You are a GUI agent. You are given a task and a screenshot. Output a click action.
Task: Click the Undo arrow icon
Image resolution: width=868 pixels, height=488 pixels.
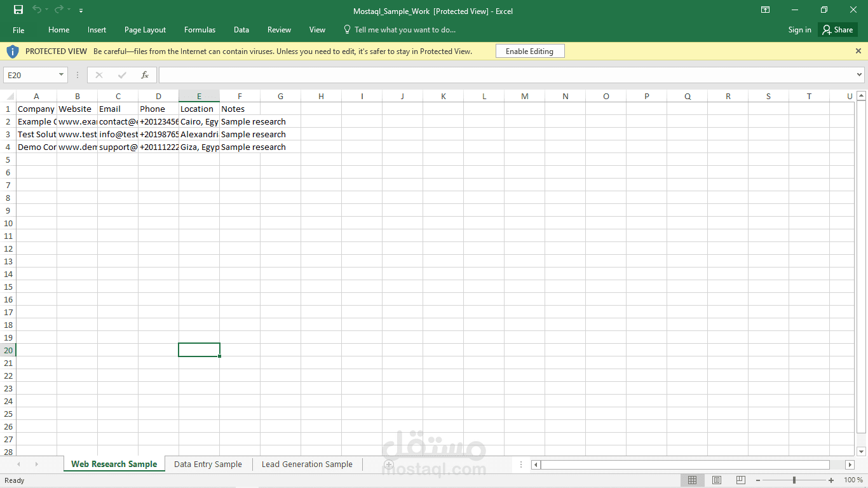37,10
